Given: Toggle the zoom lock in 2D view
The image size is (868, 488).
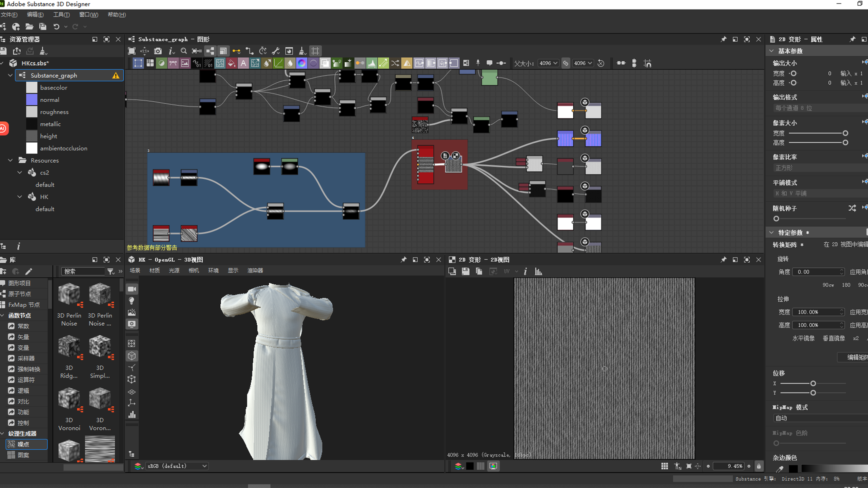Looking at the screenshot, I should (759, 466).
